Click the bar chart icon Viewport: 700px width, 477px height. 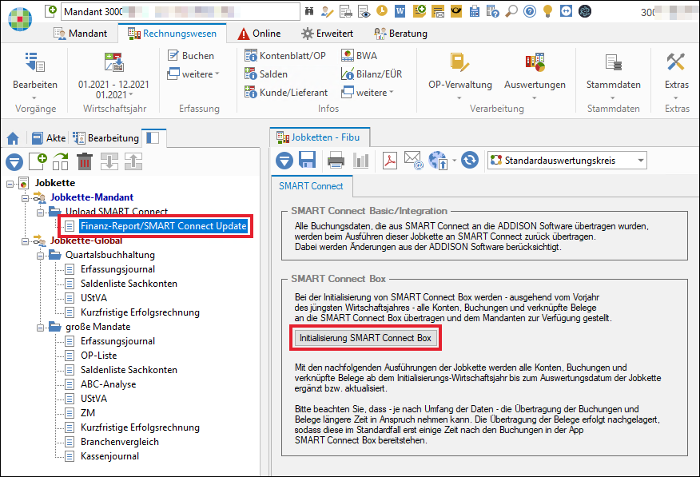(360, 161)
